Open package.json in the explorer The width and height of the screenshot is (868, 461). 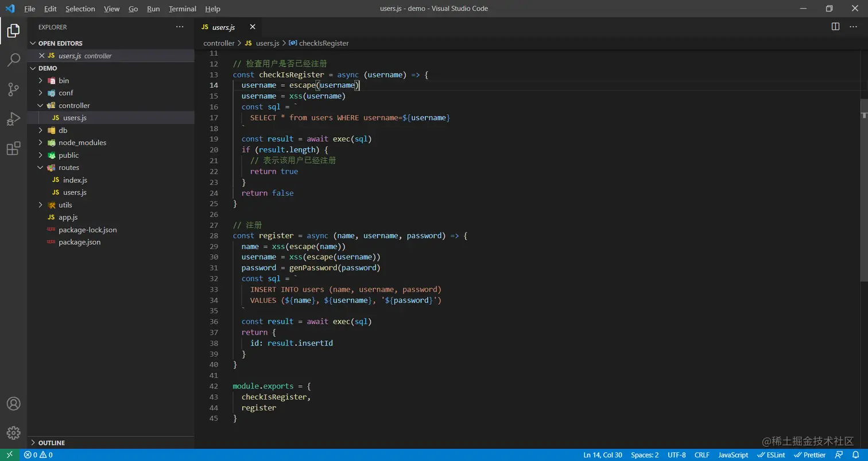[x=79, y=242]
